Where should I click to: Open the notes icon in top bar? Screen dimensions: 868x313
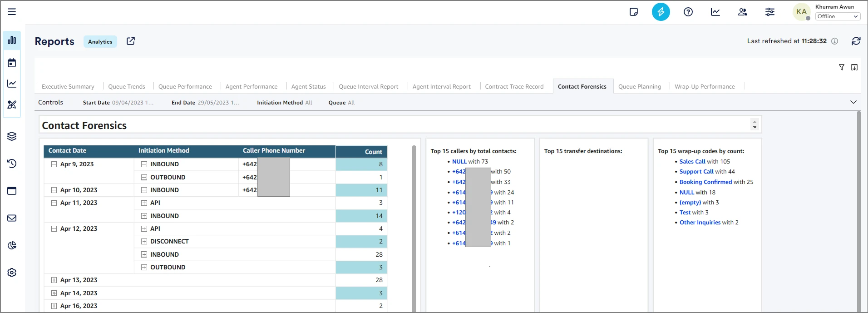(634, 12)
